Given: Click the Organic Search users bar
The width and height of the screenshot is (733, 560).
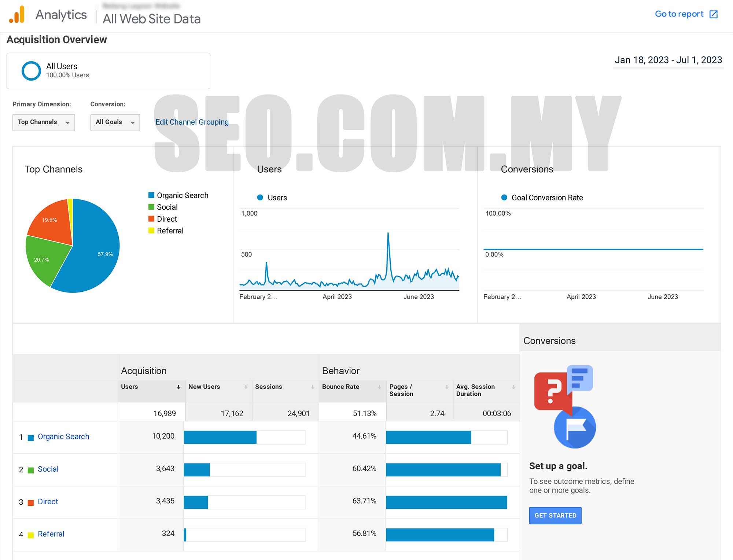Looking at the screenshot, I should pyautogui.click(x=220, y=437).
